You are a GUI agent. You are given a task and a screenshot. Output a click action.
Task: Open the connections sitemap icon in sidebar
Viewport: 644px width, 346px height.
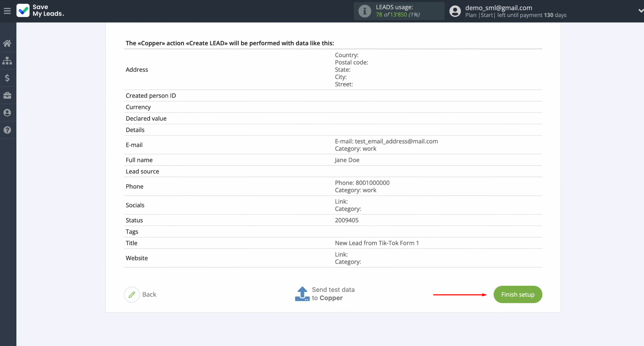(7, 61)
